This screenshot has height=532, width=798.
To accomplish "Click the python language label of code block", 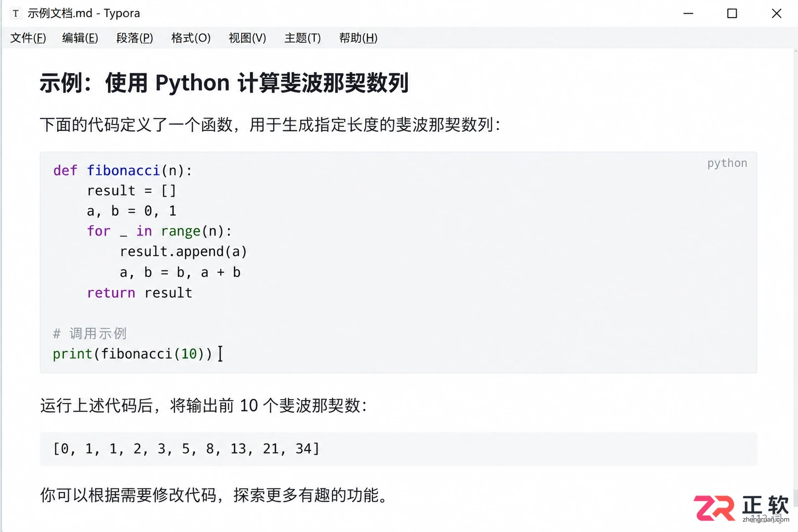I will click(727, 163).
